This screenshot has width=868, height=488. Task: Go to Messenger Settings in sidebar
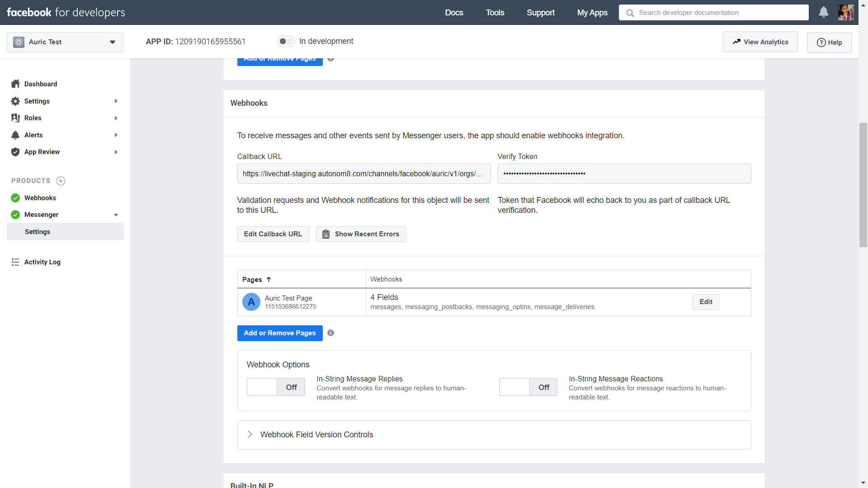pos(65,232)
